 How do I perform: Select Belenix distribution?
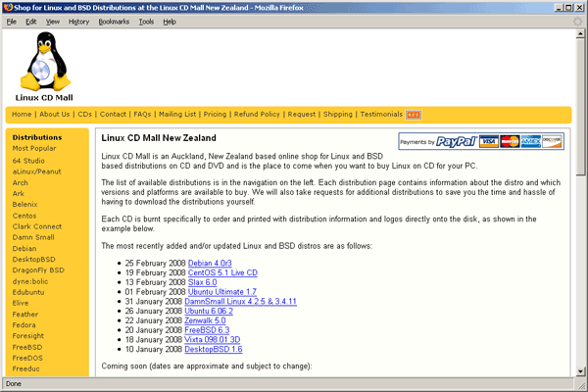(x=24, y=205)
